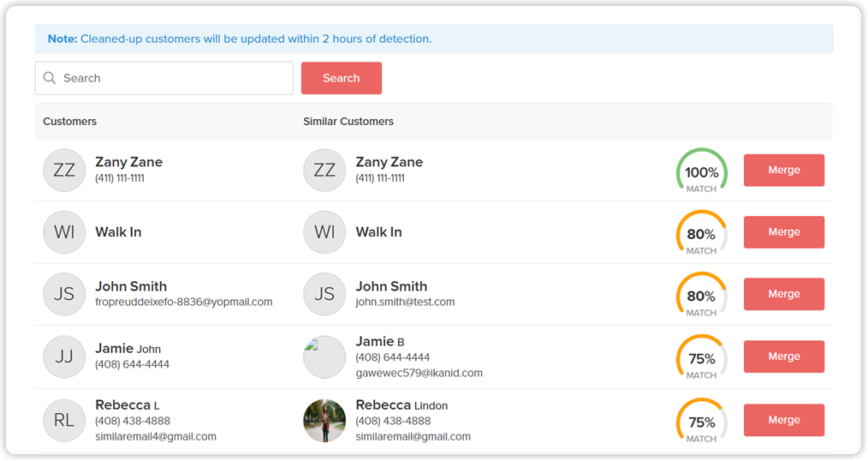Select the Similar Customers column header
This screenshot has width=868, height=461.
[x=348, y=122]
